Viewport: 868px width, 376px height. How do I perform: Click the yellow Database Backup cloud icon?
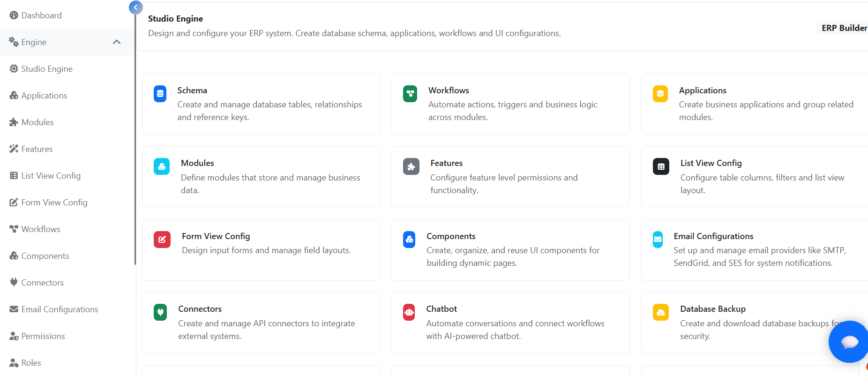[x=660, y=312]
